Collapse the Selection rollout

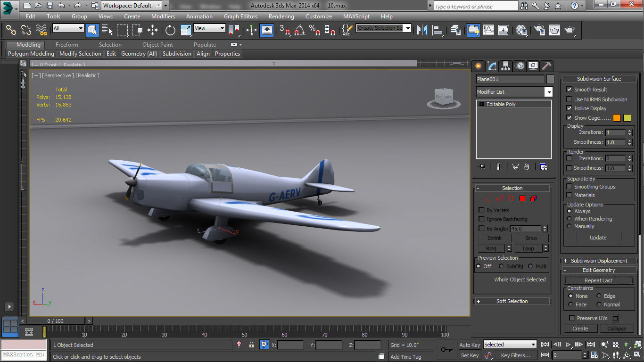512,188
